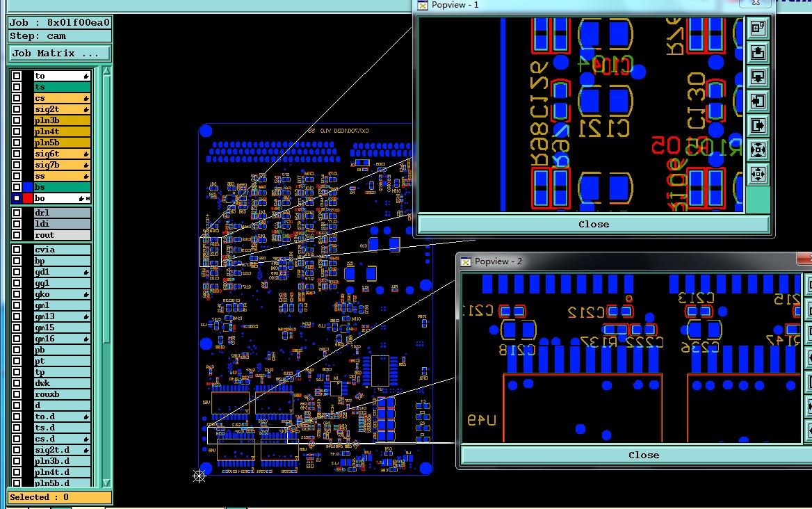Select the pln4t layer row
The width and height of the screenshot is (812, 509).
pos(62,131)
